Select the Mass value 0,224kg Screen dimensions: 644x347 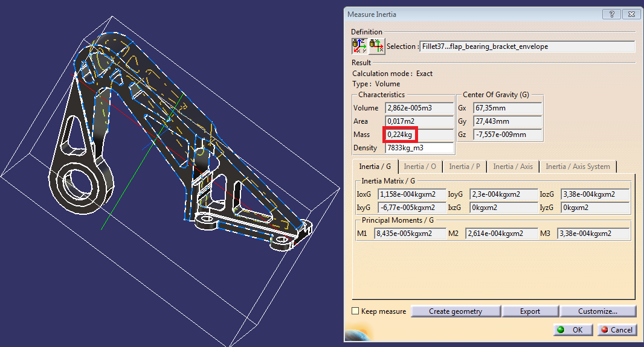[419, 135]
